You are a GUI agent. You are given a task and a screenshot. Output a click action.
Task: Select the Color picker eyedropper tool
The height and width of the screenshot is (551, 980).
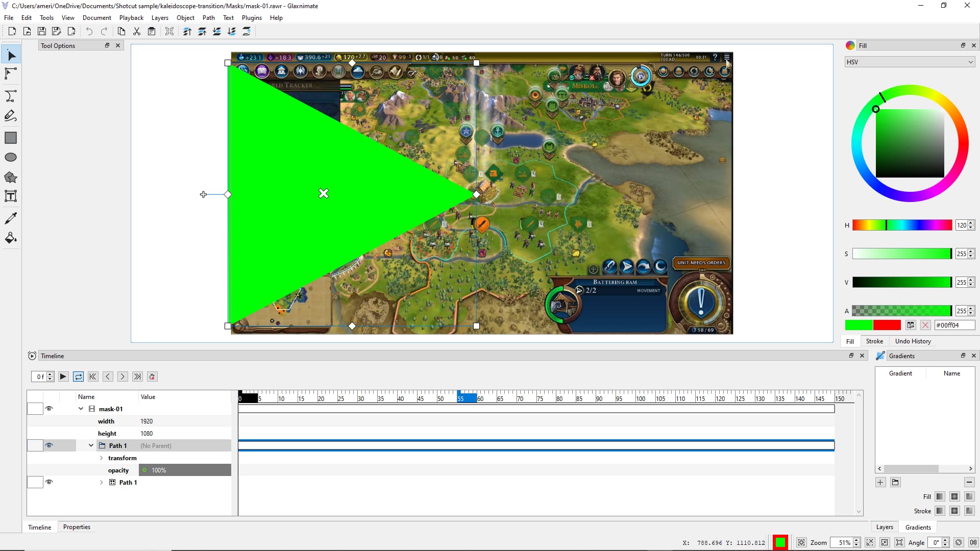point(11,218)
